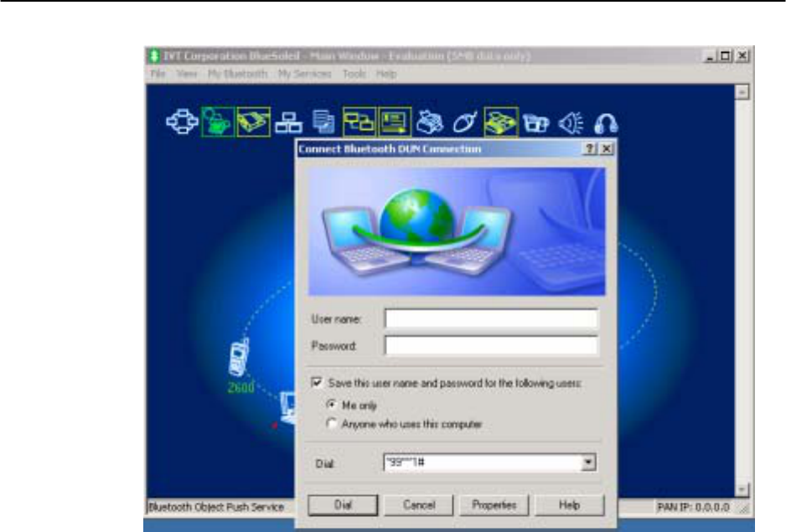Click the User name input field
Screen dimensions: 786x532
click(x=491, y=318)
